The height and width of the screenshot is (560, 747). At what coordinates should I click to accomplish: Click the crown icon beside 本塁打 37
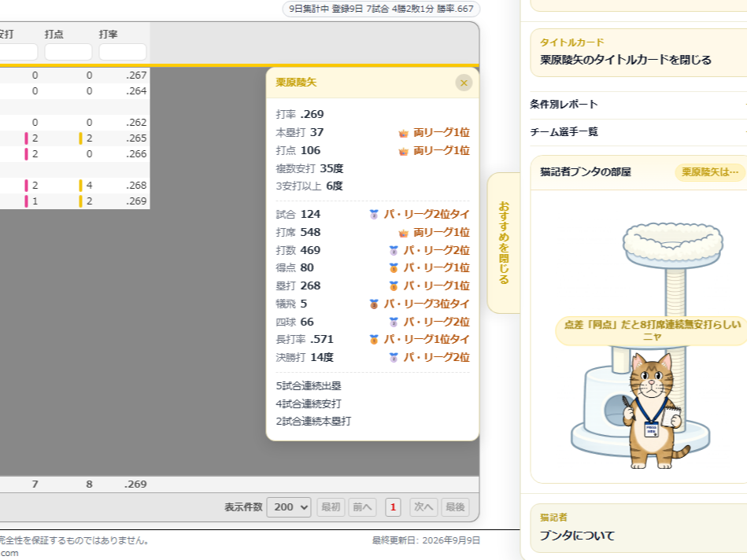[x=404, y=133]
